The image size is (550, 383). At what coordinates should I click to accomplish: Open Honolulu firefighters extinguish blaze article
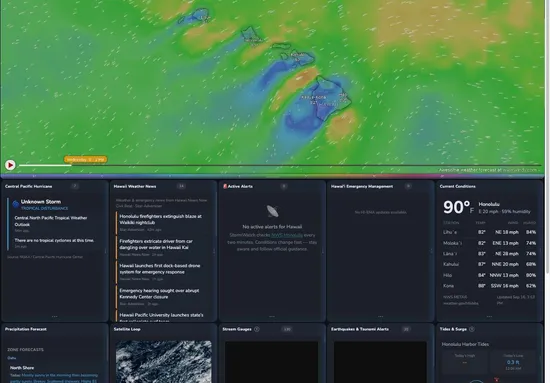point(160,219)
